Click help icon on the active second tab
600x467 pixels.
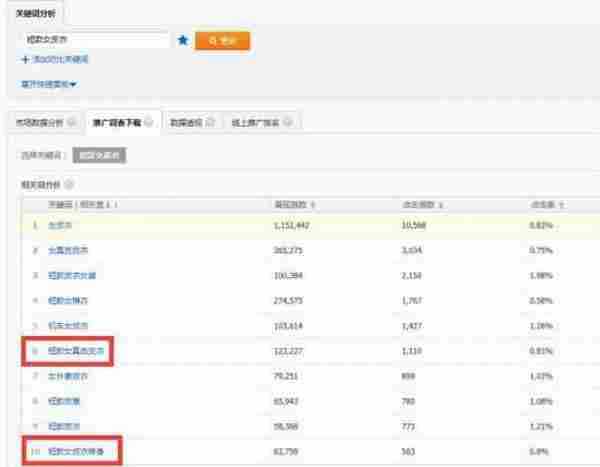pyautogui.click(x=148, y=123)
